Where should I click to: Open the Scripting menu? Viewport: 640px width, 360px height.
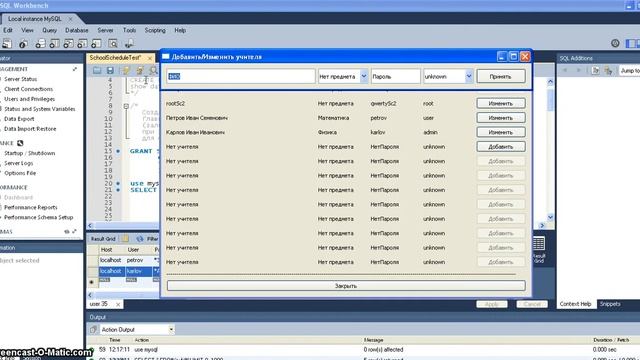[155, 30]
